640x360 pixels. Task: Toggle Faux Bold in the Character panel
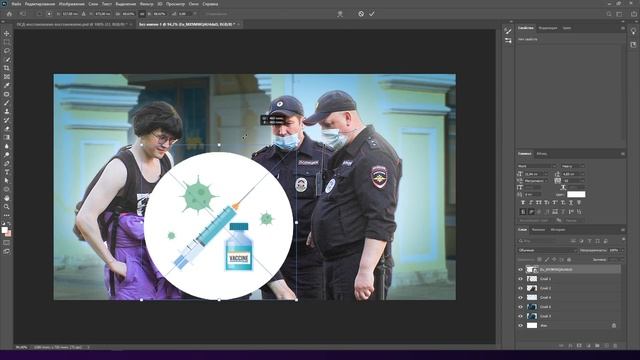tap(523, 203)
